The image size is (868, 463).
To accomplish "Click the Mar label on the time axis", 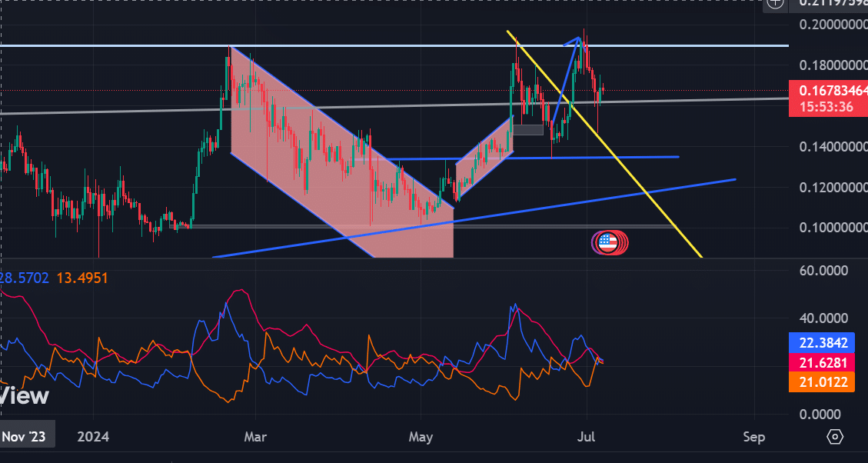I will pyautogui.click(x=254, y=437).
